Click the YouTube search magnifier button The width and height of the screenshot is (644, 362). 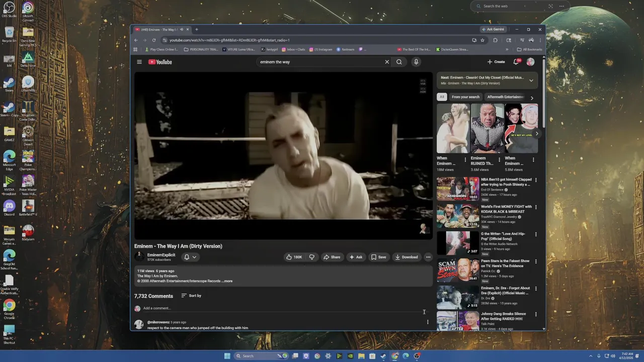(399, 62)
